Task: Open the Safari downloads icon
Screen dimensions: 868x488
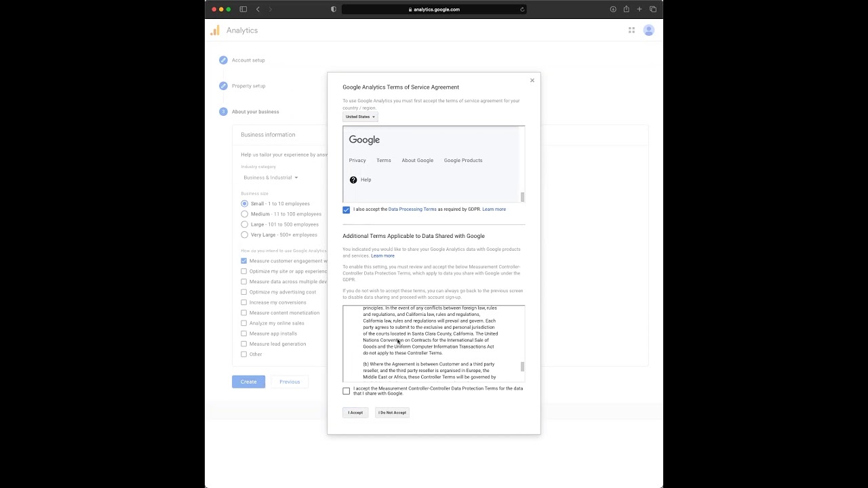Action: click(613, 9)
